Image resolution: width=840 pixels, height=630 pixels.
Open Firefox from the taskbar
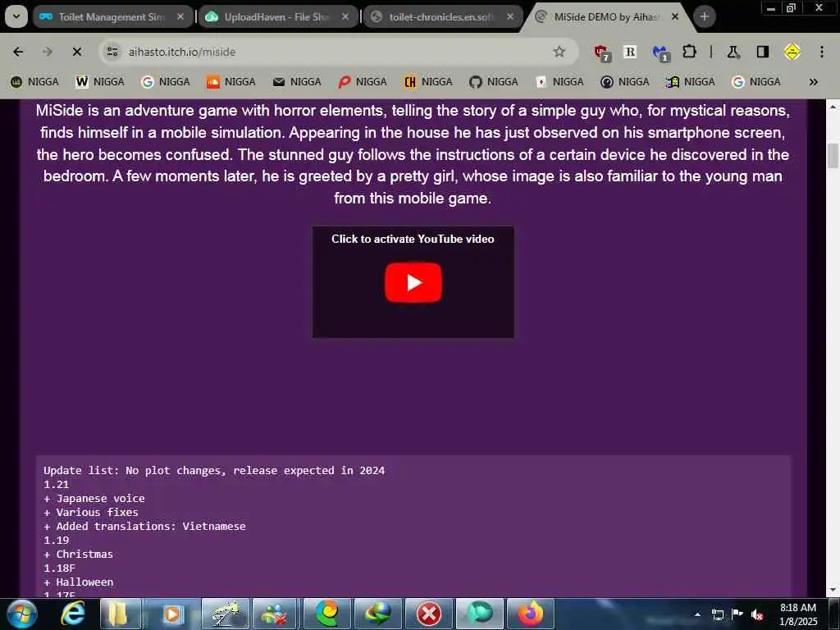531,614
